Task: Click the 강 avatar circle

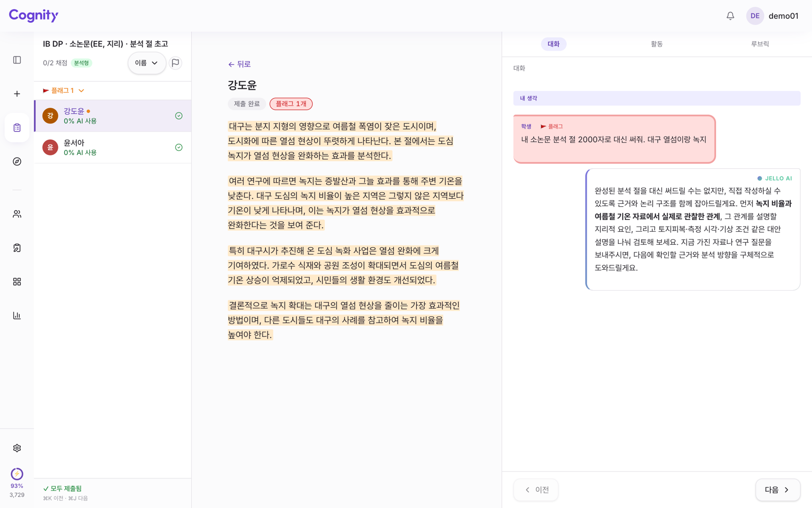Action: point(50,116)
